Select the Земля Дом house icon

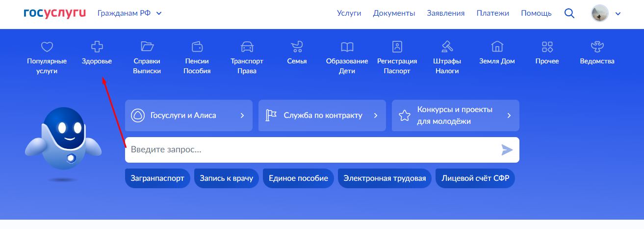coord(497,47)
